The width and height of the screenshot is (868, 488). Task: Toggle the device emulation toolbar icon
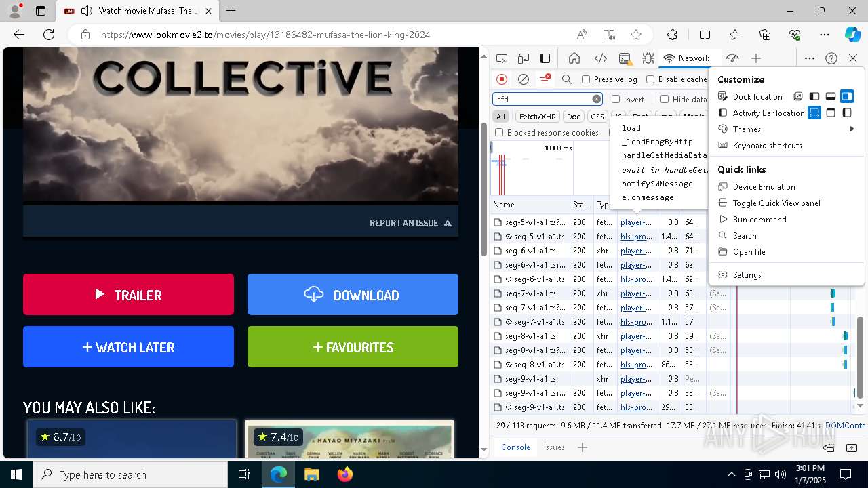(x=524, y=58)
